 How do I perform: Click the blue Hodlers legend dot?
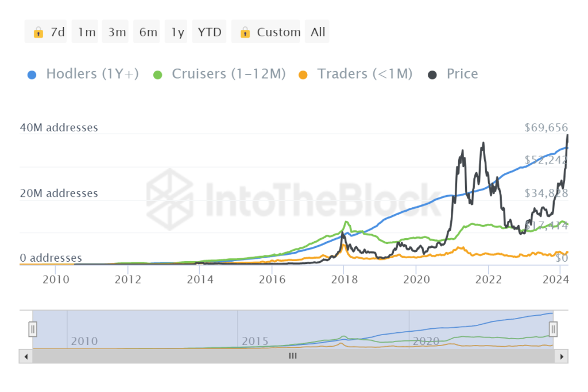(32, 74)
